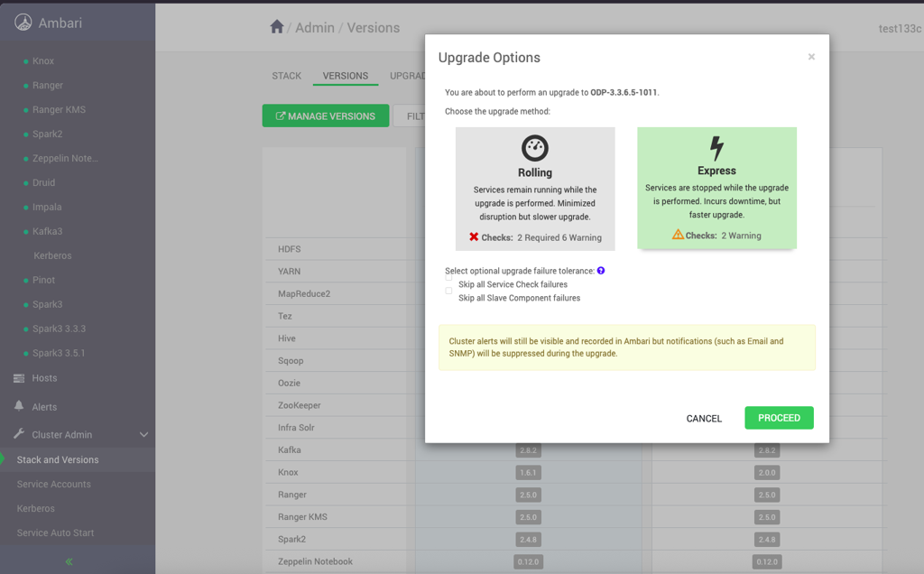Open Kerberos under Cluster Admin
924x574 pixels.
pyautogui.click(x=35, y=508)
